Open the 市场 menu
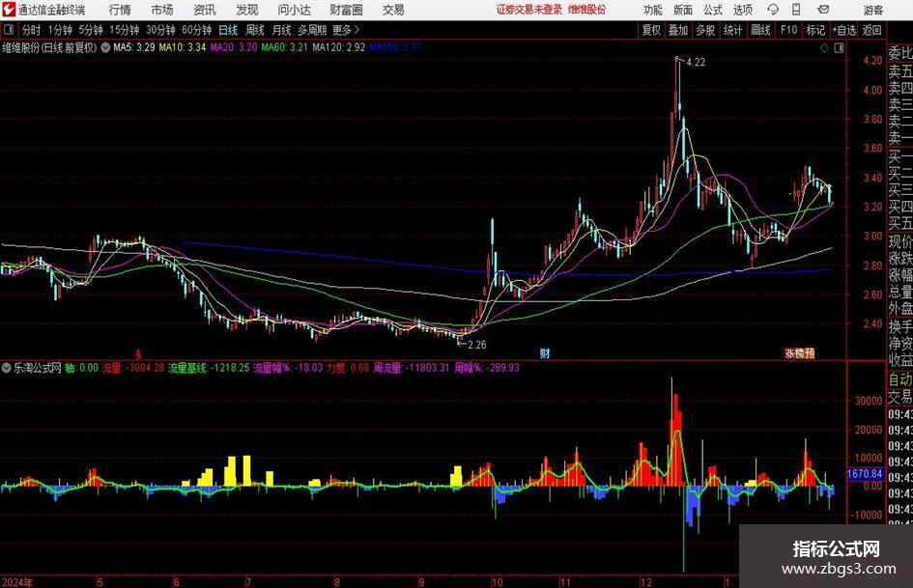The width and height of the screenshot is (913, 588). click(162, 10)
